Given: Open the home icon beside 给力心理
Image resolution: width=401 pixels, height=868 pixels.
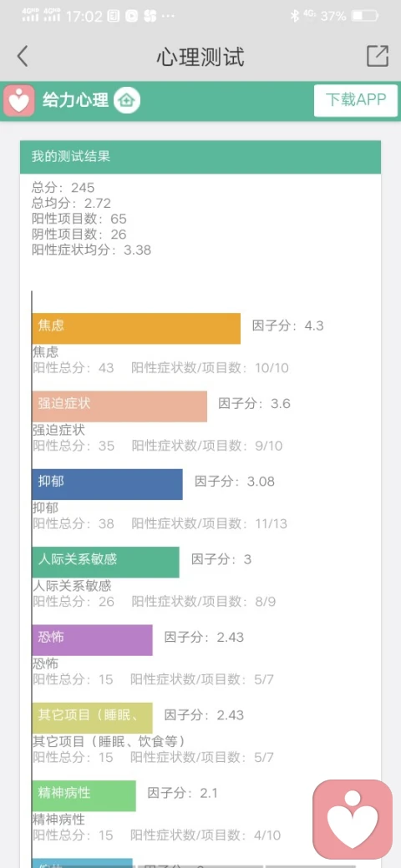Looking at the screenshot, I should click(x=127, y=101).
